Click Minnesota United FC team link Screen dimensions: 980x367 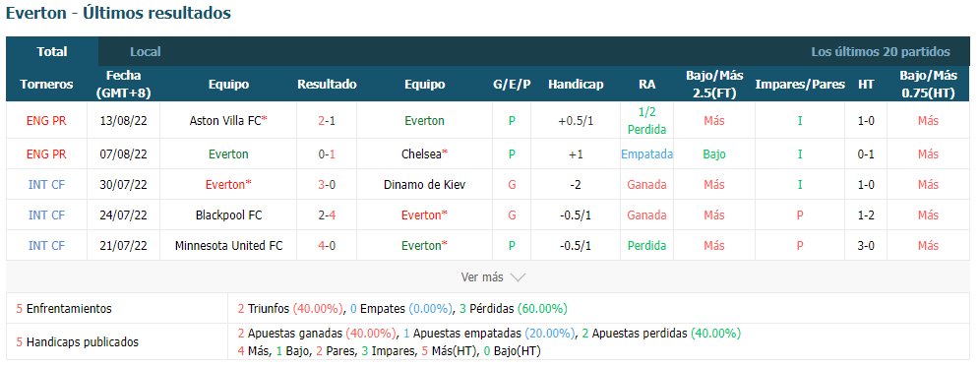[228, 246]
